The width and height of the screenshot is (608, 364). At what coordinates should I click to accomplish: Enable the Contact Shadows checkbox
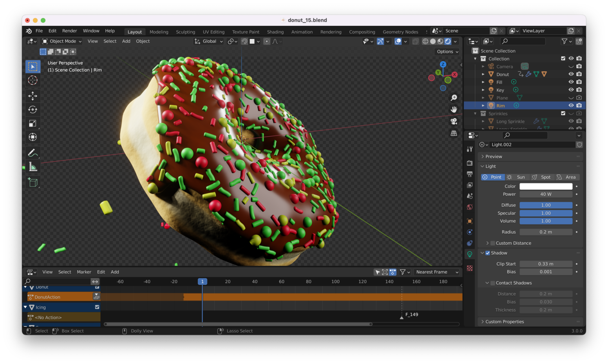click(493, 283)
